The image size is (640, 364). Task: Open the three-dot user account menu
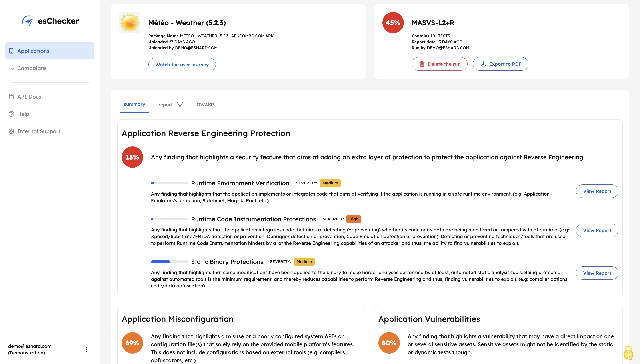tap(86, 349)
